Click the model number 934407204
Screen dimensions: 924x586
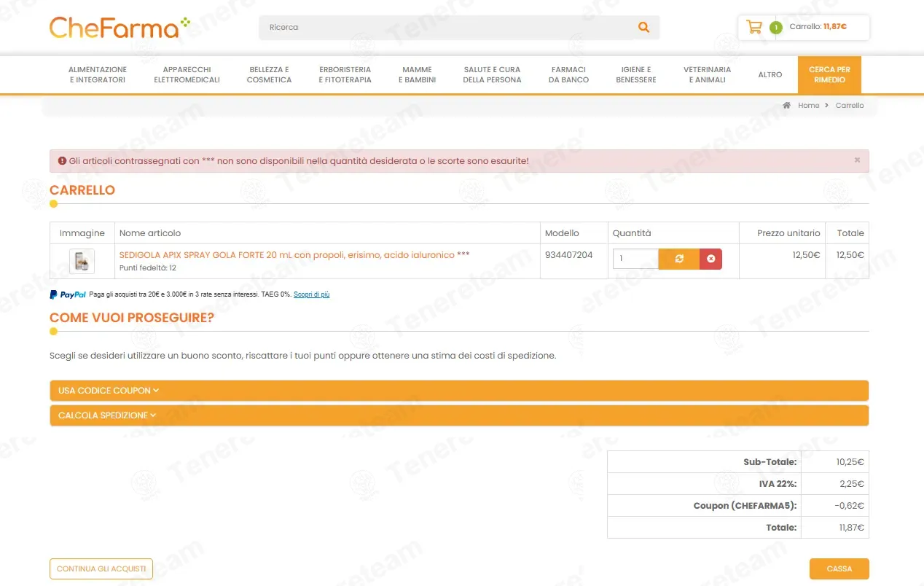click(569, 255)
